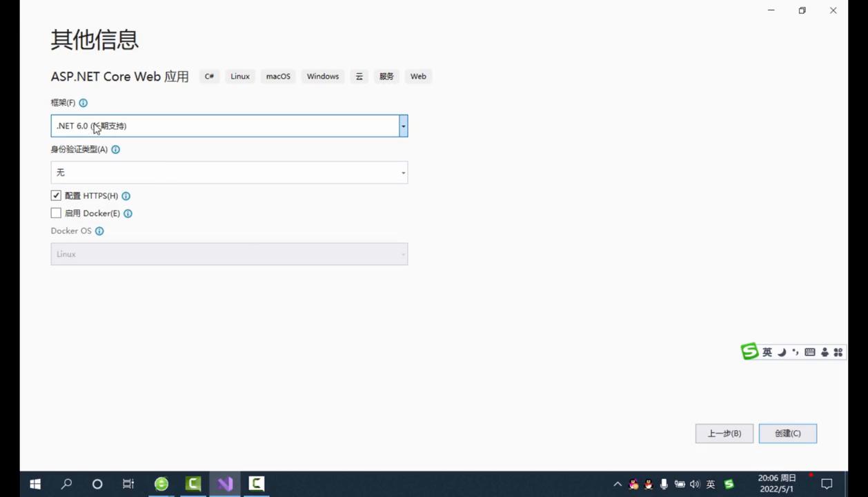The height and width of the screenshot is (497, 868).
Task: Open the Sogou toolbox grid icon
Action: (x=838, y=352)
